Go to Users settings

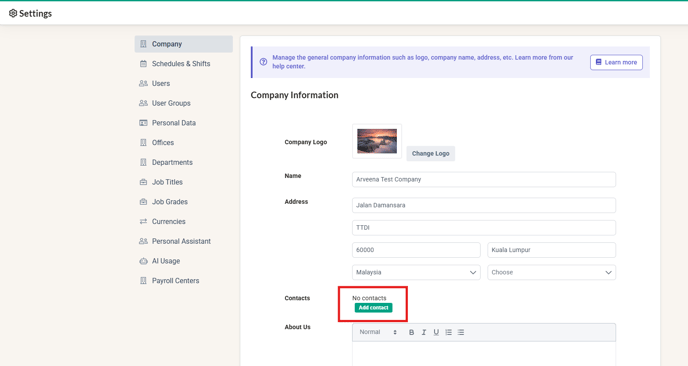(x=183, y=83)
